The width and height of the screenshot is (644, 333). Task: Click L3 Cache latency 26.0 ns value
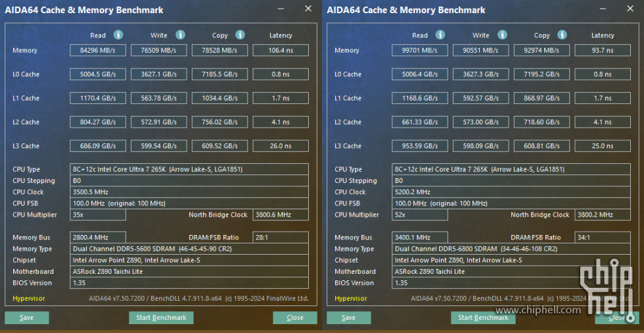tap(281, 145)
